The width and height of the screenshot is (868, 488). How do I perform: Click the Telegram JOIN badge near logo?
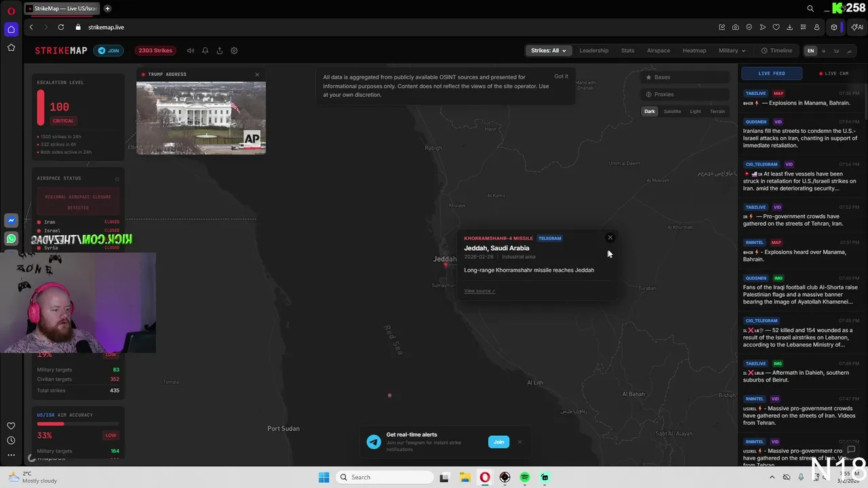coord(108,51)
